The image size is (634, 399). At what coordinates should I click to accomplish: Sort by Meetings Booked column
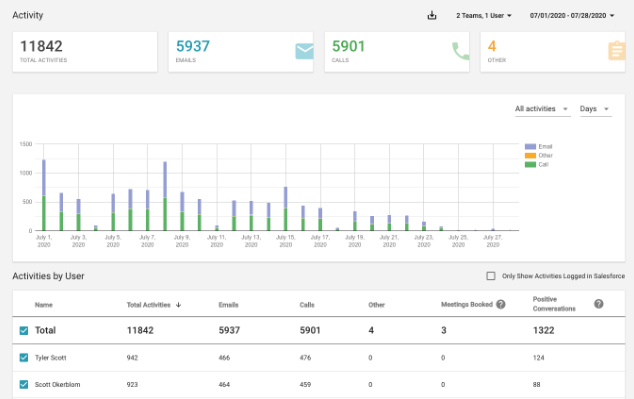tap(467, 304)
